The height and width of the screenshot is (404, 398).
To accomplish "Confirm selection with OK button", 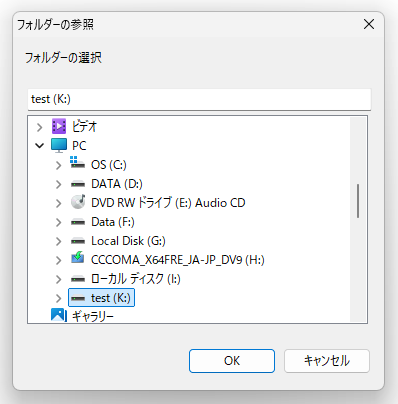I will [232, 361].
